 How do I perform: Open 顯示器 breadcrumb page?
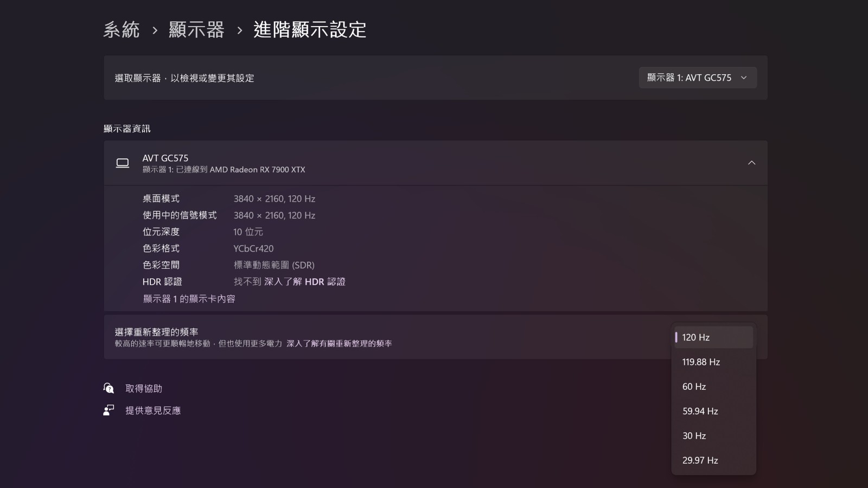(196, 30)
